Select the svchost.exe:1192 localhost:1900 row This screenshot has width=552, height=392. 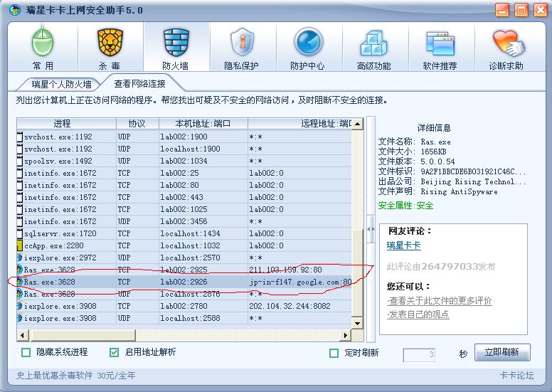click(184, 149)
